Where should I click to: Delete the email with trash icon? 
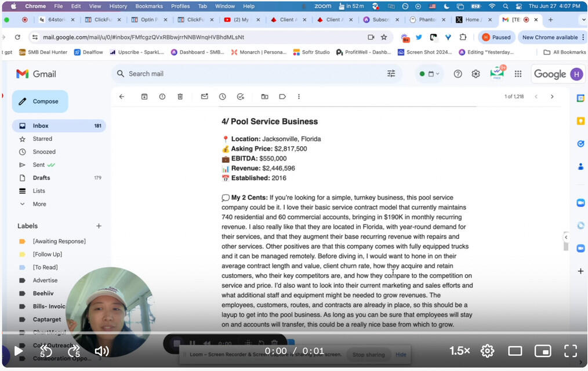click(180, 97)
